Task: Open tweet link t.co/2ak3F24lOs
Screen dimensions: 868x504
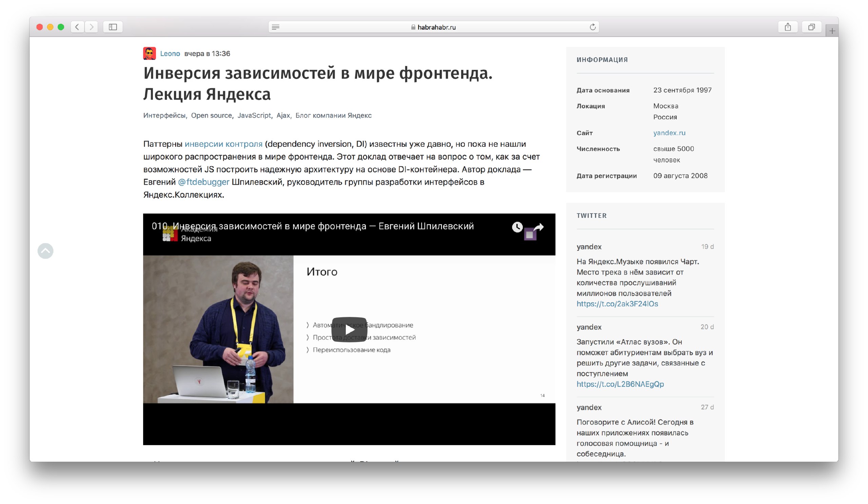Action: (617, 304)
